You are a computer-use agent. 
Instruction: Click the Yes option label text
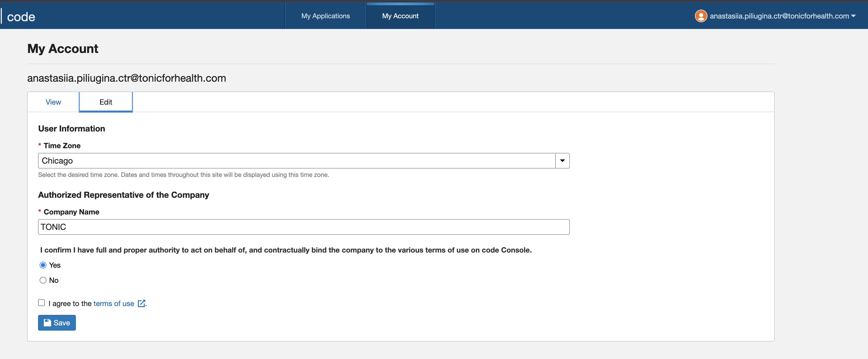[55, 265]
